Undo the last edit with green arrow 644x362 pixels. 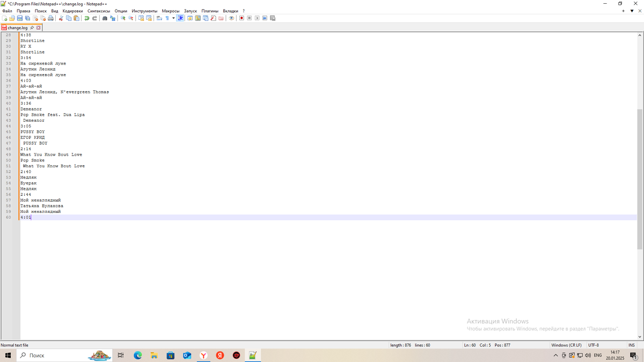pos(86,18)
